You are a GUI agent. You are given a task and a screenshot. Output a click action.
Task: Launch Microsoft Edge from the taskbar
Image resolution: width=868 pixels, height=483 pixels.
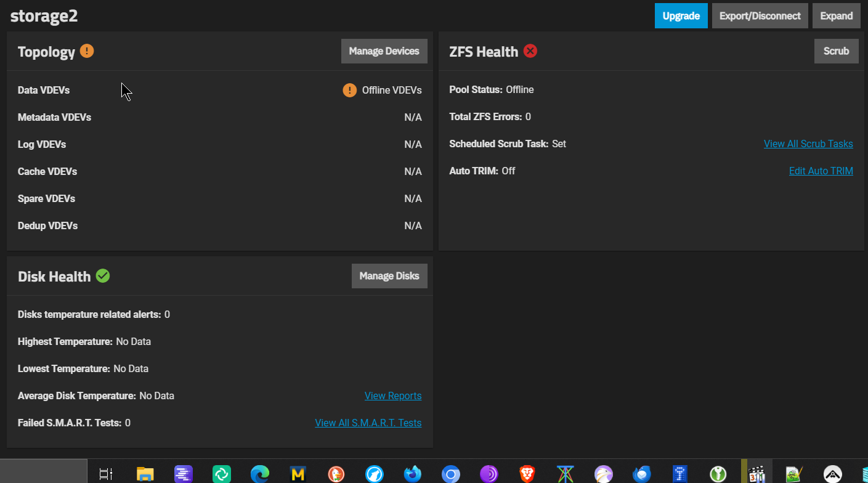[260, 474]
